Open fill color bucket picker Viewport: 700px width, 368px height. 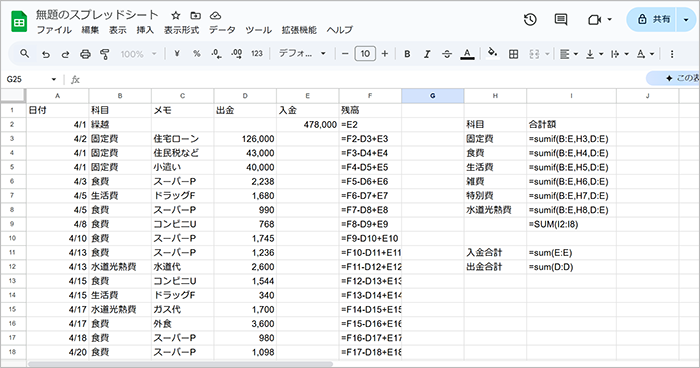[492, 54]
